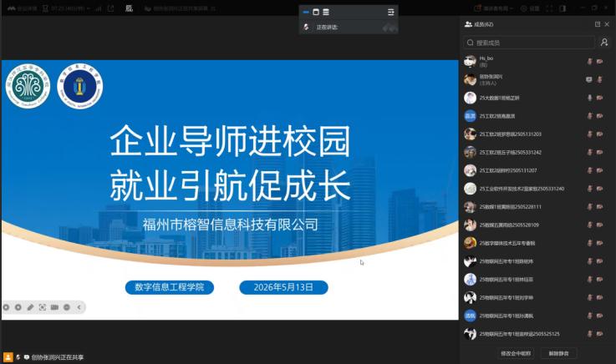Select member 25工软2班 ending 2505131203
Screen dimensions: 616x364
pos(536,134)
